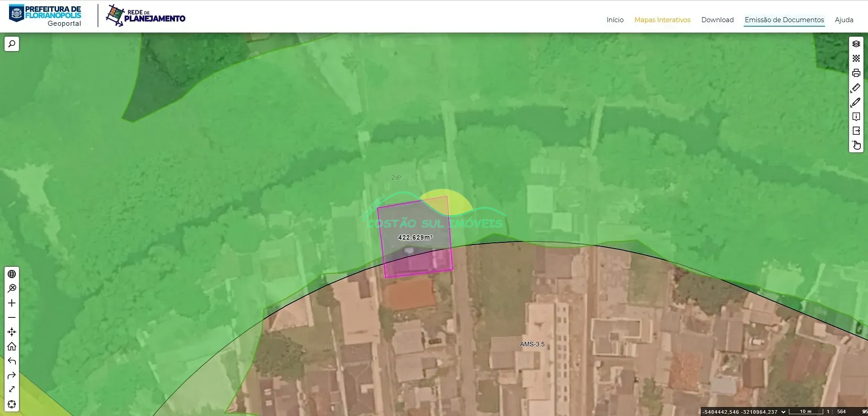Go to the Download page
Screen dimensions: 868x416
coord(717,20)
